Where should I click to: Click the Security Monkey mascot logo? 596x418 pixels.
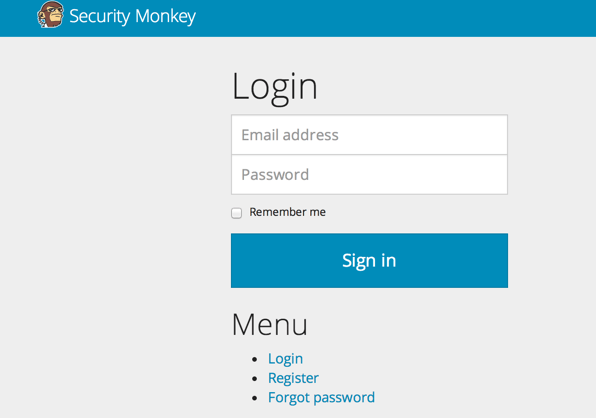coord(50,15)
